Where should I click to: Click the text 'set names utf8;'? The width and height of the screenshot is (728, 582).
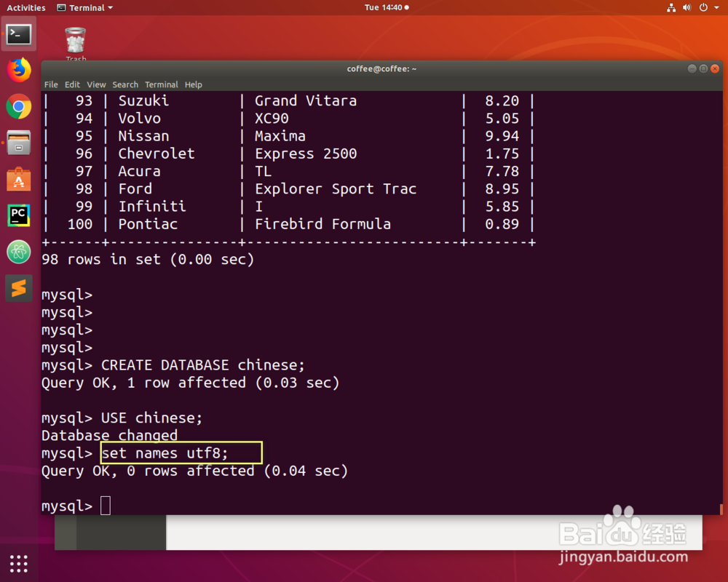(x=165, y=453)
